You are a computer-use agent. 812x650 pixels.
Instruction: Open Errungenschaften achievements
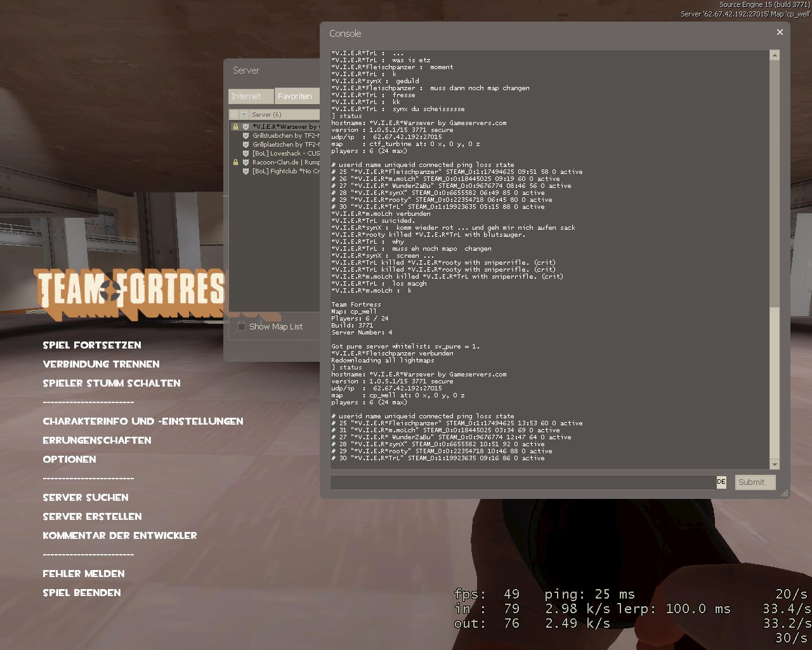tap(97, 440)
